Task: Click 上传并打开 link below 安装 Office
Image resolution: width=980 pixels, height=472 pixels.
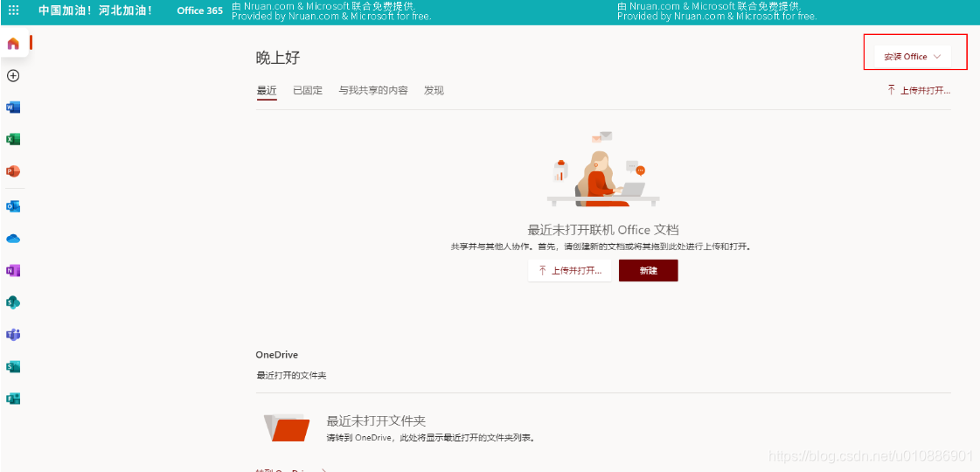Action: point(919,91)
